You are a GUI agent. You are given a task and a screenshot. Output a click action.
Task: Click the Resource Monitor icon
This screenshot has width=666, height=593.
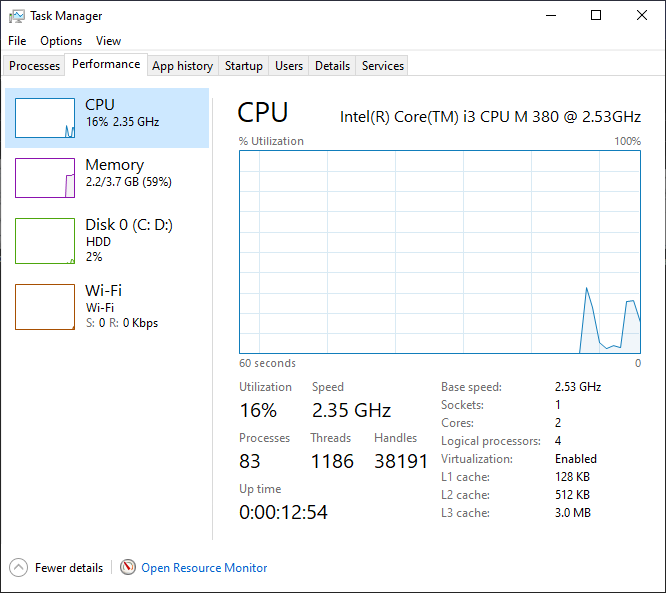tap(128, 568)
